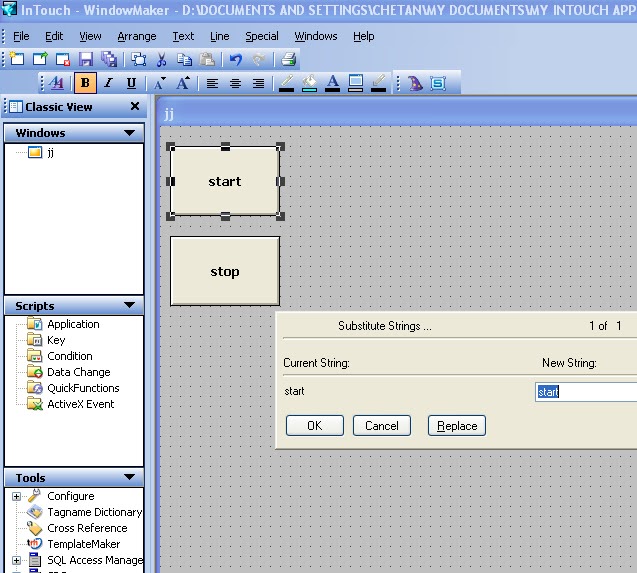
Task: Click the New Window toolbar icon
Action: tap(17, 59)
